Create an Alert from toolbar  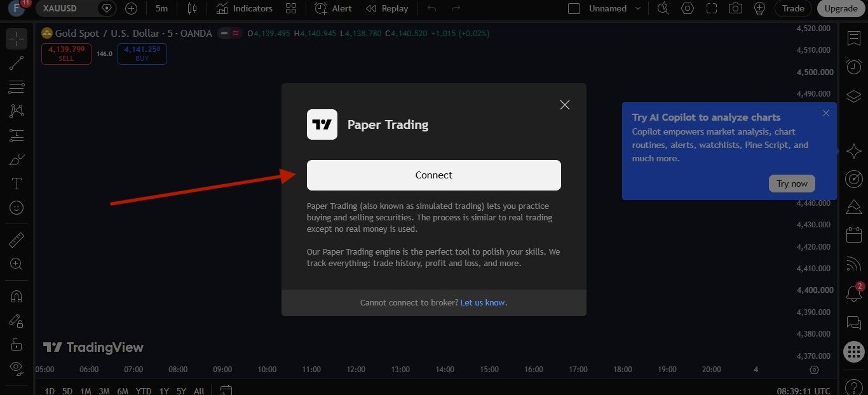334,8
